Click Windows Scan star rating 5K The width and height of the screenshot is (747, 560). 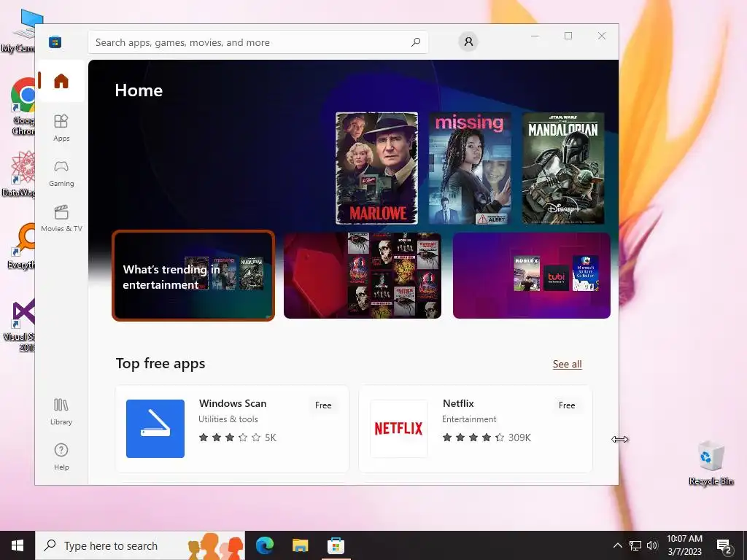237,437
